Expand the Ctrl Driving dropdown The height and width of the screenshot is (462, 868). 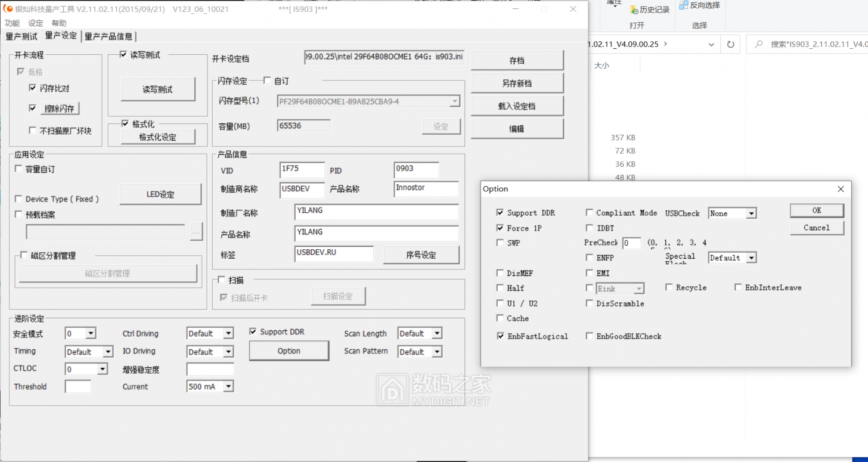click(228, 334)
